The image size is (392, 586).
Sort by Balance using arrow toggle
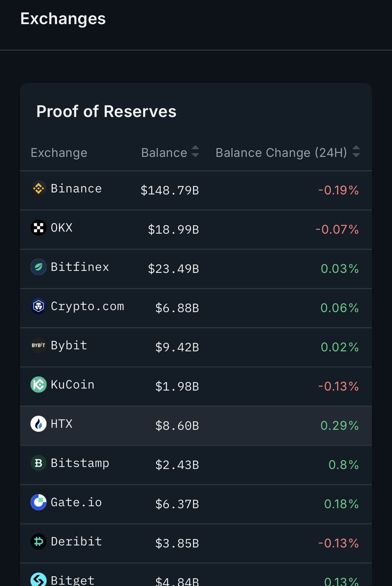(x=195, y=152)
